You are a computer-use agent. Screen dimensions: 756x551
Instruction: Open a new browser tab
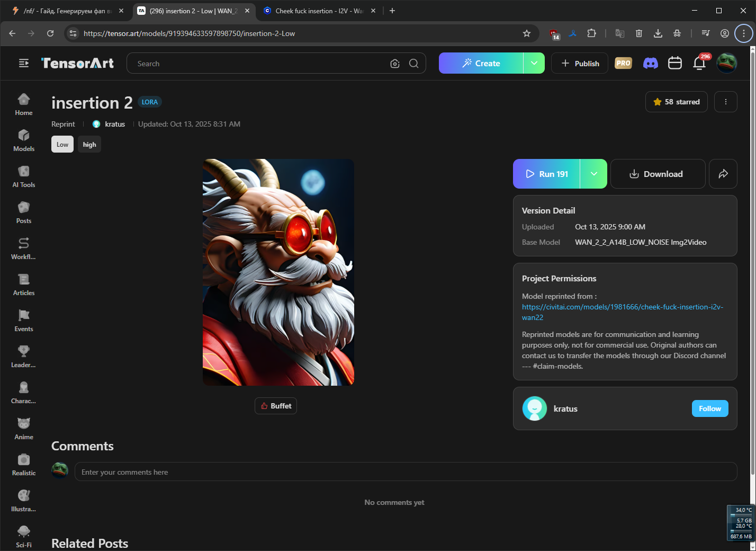pos(392,11)
